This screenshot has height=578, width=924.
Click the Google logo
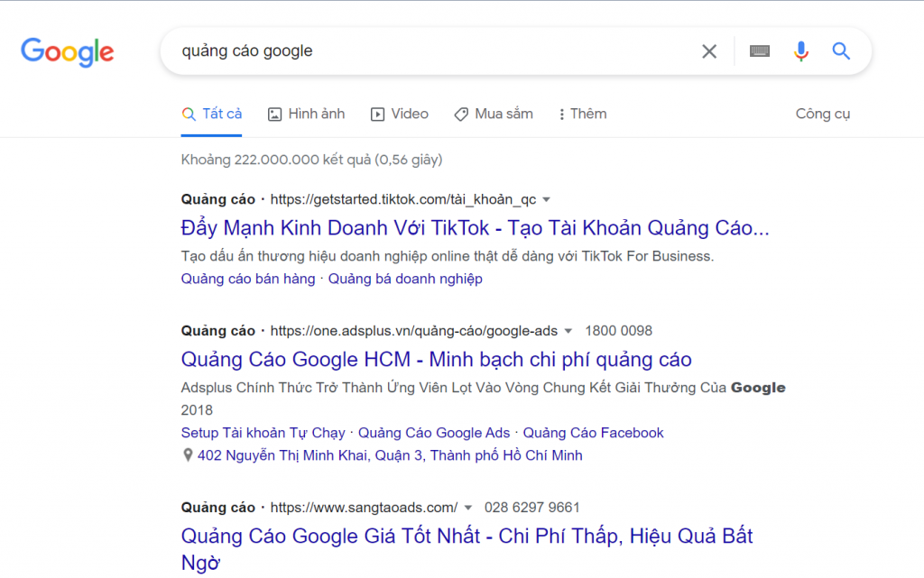[67, 51]
